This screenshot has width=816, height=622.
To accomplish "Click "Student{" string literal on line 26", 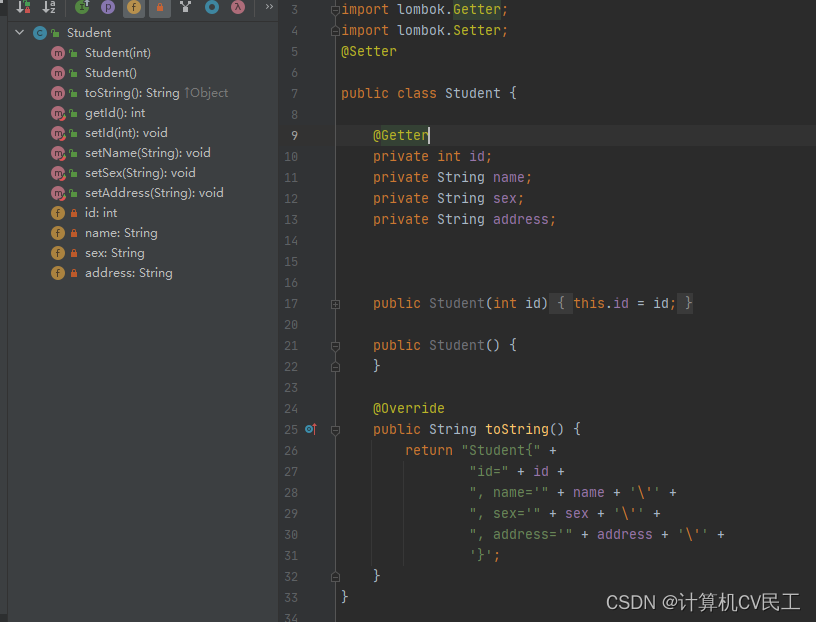I will [x=501, y=450].
